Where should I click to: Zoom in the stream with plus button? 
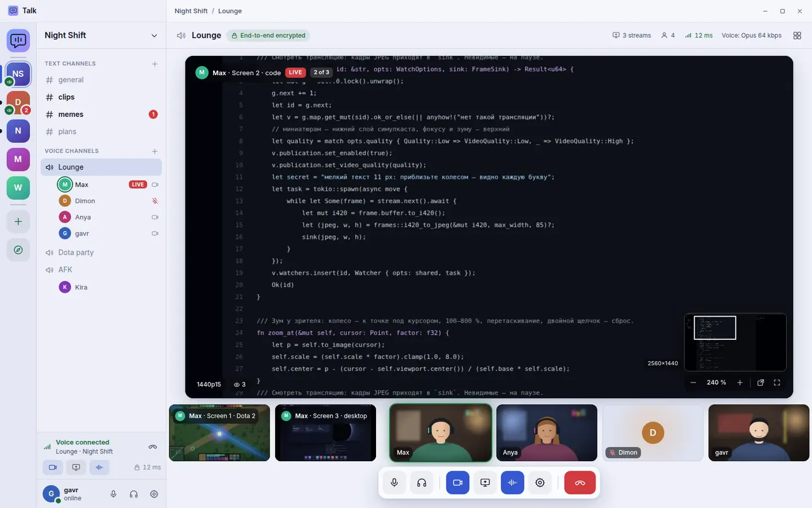(x=740, y=383)
